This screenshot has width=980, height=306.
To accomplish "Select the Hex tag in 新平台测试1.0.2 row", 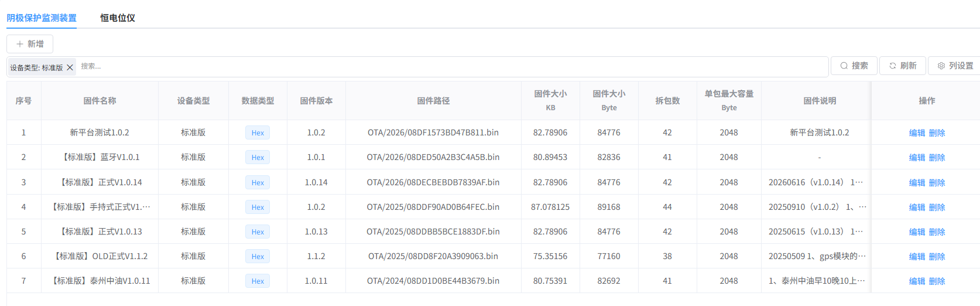I will [x=258, y=133].
